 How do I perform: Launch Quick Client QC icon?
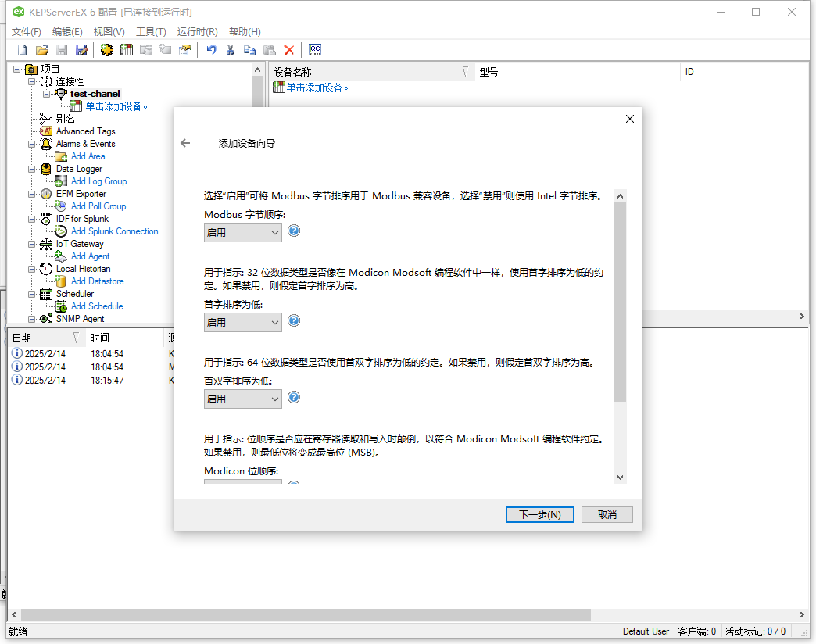[315, 50]
